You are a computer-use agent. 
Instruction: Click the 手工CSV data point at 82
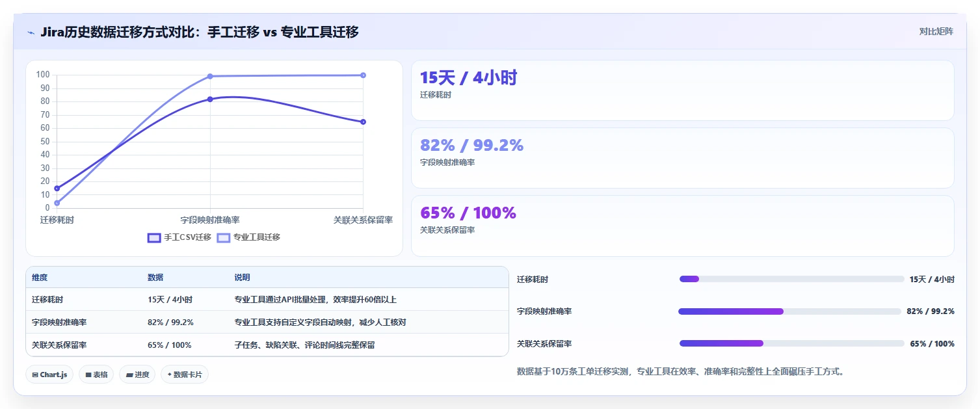click(x=210, y=99)
